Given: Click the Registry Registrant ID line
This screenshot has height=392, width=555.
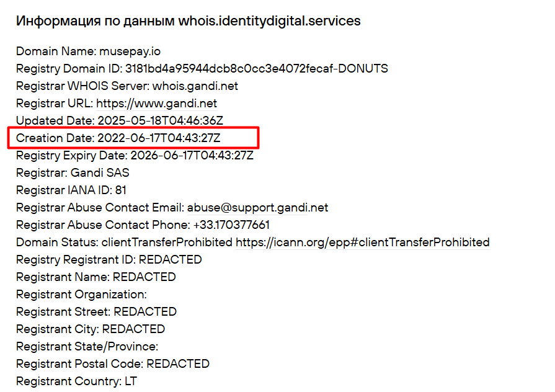Looking at the screenshot, I should 109,260.
